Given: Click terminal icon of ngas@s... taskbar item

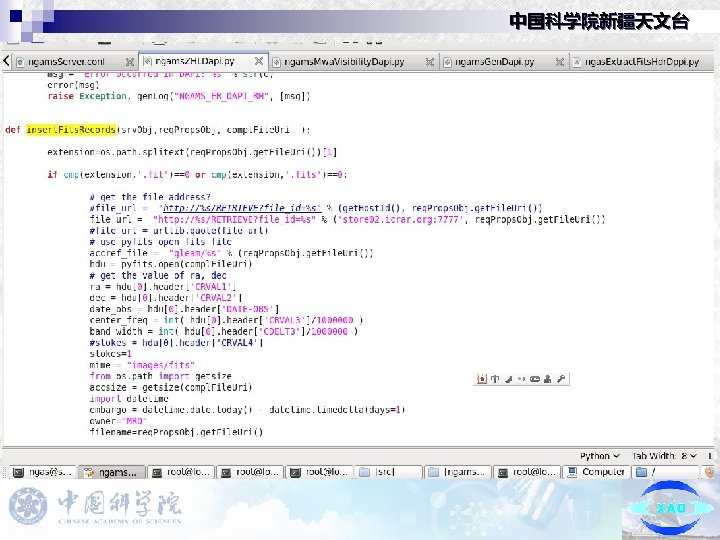Looking at the screenshot, I should point(18,472).
